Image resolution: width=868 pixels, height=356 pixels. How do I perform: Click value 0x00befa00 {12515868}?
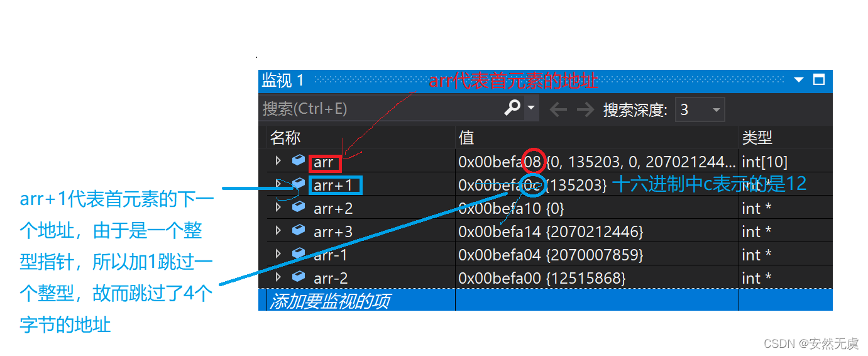coord(542,278)
